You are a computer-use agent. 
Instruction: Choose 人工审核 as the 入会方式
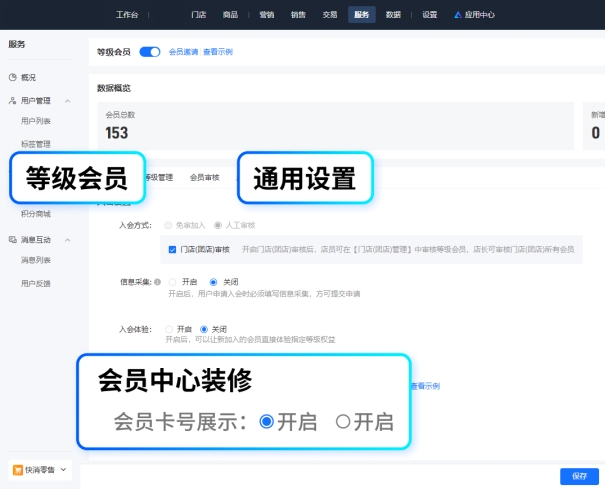tap(217, 226)
